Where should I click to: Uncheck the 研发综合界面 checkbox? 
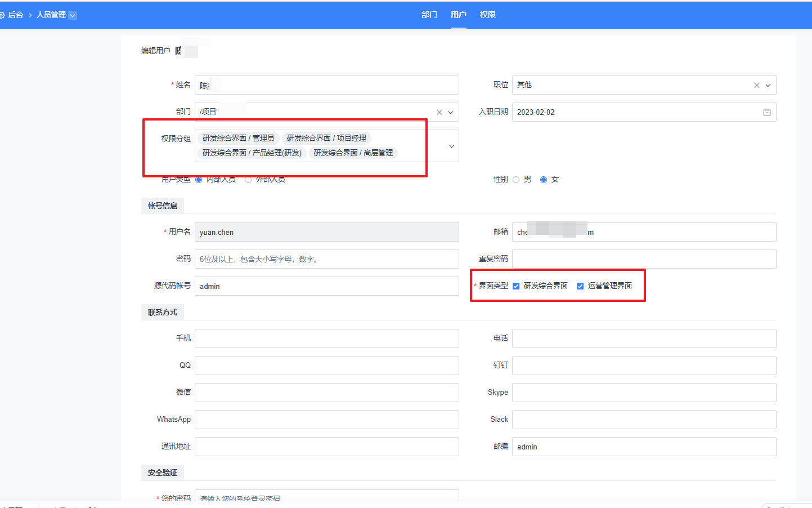[516, 286]
